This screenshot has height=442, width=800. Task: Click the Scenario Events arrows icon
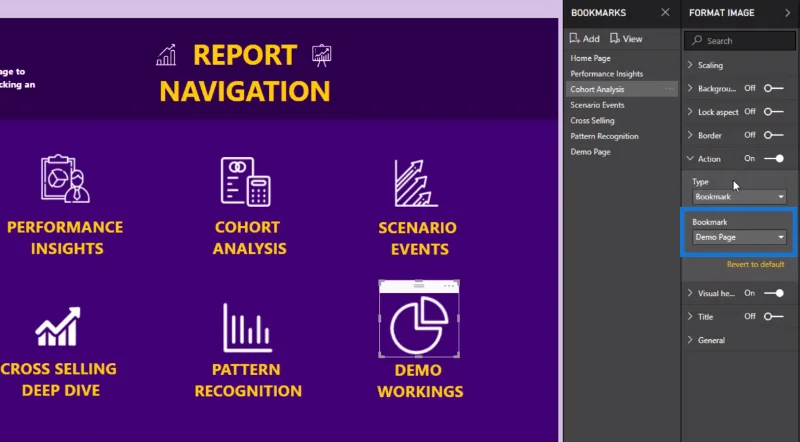(x=416, y=183)
